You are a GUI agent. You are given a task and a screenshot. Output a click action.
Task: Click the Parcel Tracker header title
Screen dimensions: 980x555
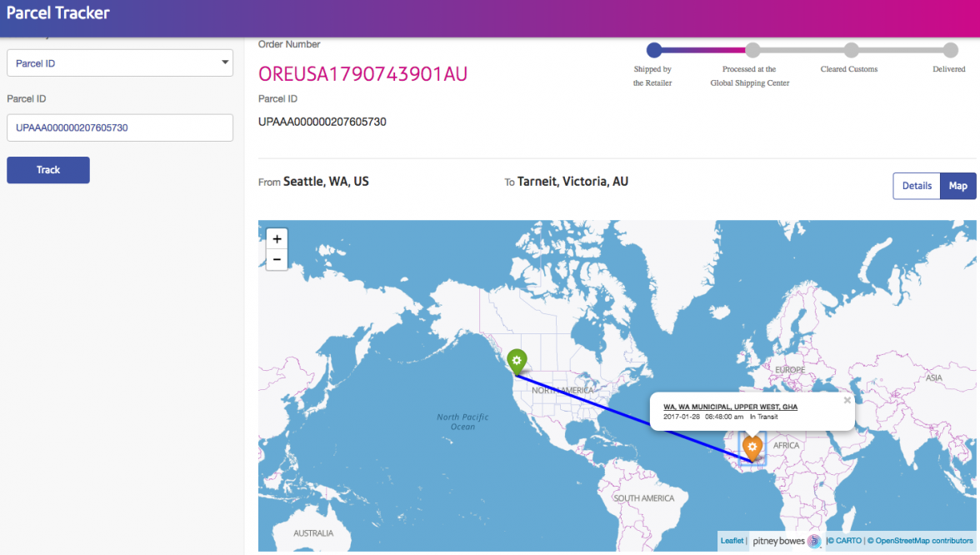[58, 13]
